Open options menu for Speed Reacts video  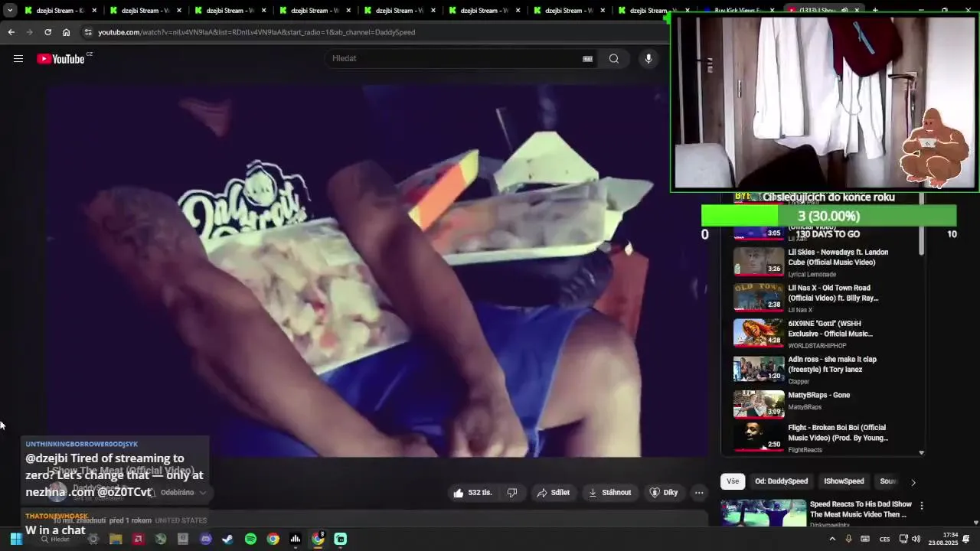(922, 506)
